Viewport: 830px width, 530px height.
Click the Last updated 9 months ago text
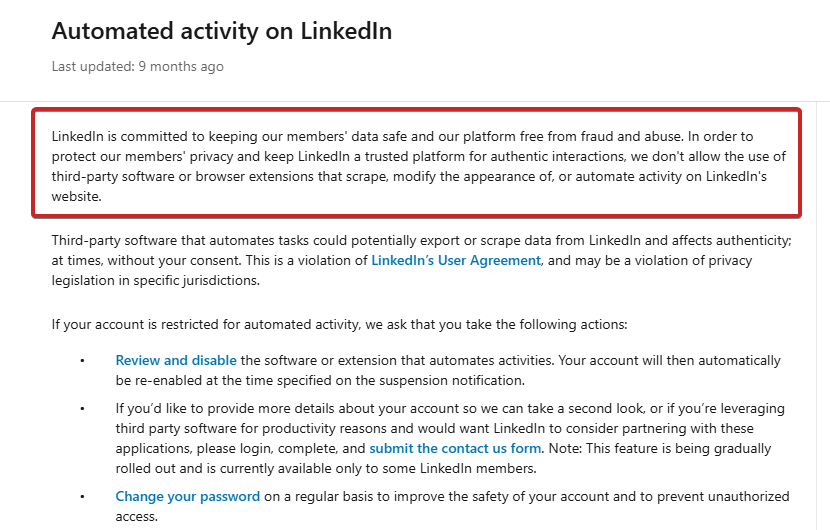pos(137,67)
